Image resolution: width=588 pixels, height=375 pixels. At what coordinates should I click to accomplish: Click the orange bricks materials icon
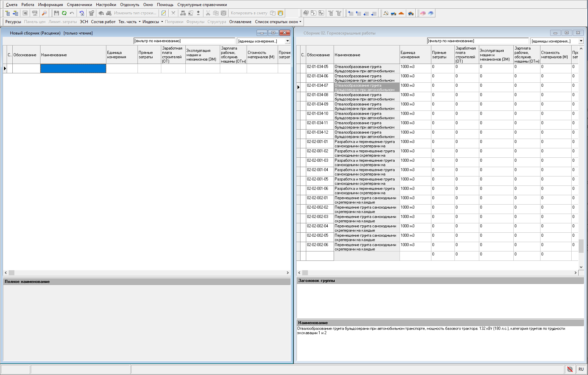[401, 13]
